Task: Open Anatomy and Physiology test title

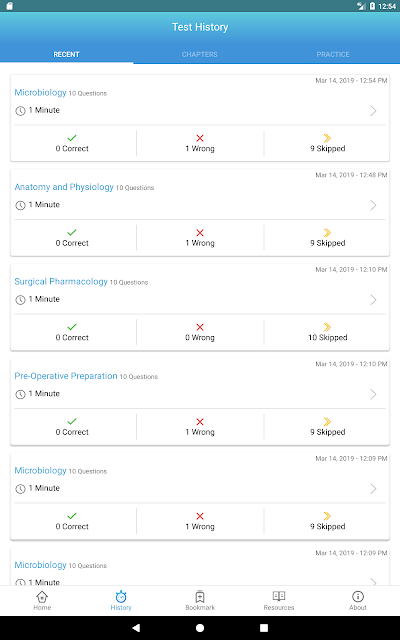Action: tap(64, 187)
